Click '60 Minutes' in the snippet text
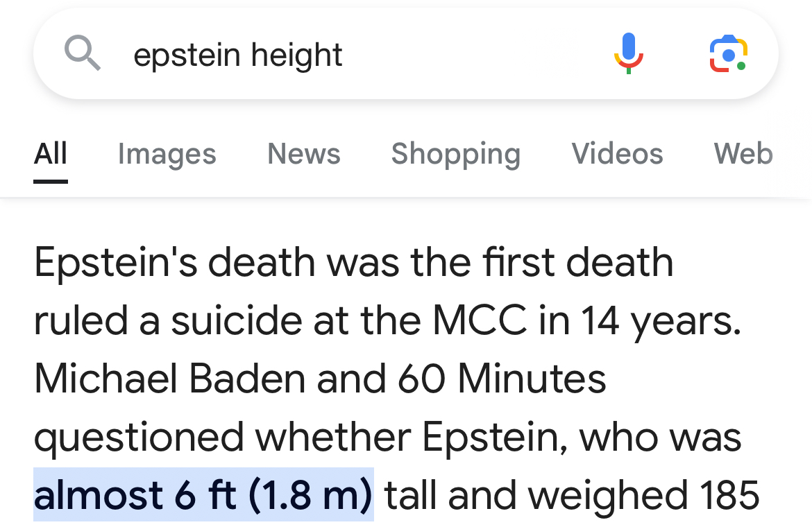 click(x=502, y=379)
